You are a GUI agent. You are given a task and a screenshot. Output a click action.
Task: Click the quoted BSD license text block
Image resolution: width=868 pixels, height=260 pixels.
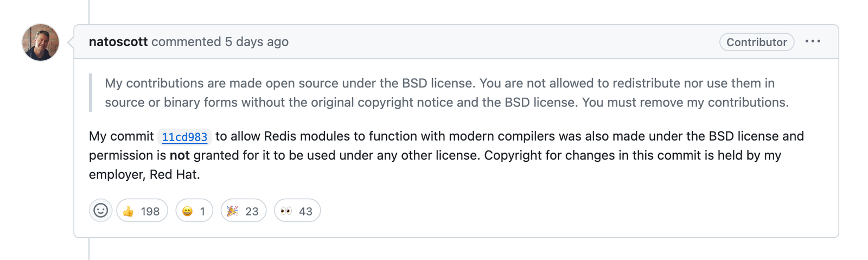tap(446, 93)
